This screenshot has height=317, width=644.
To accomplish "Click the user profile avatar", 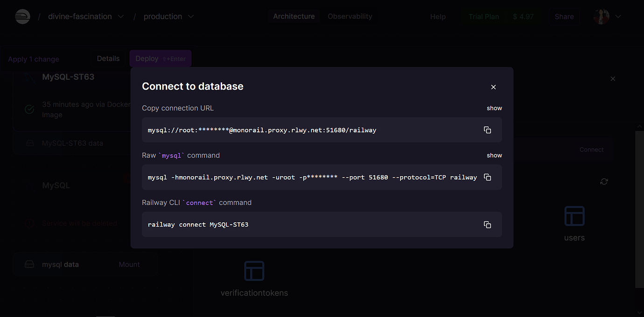I will click(x=602, y=16).
